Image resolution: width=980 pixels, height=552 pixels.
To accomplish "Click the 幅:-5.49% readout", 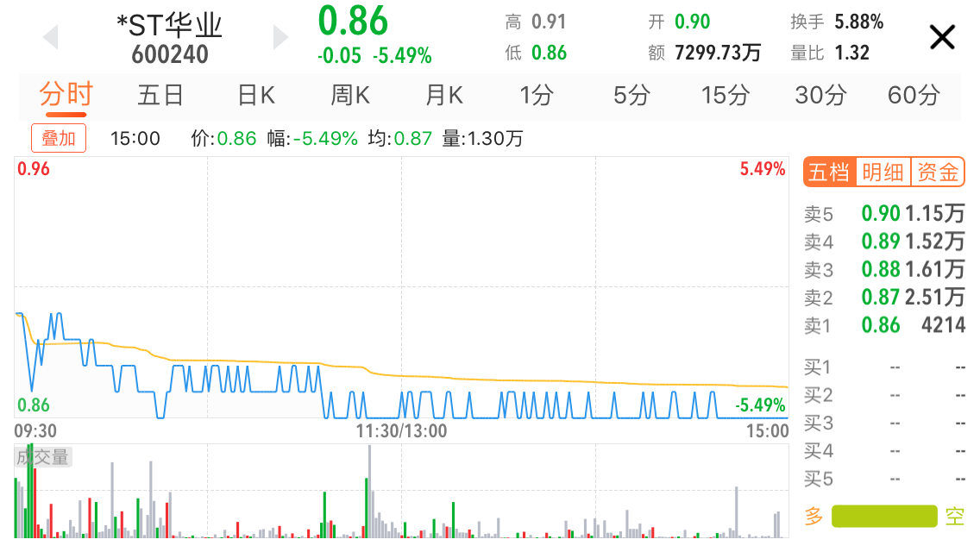I will coord(312,138).
